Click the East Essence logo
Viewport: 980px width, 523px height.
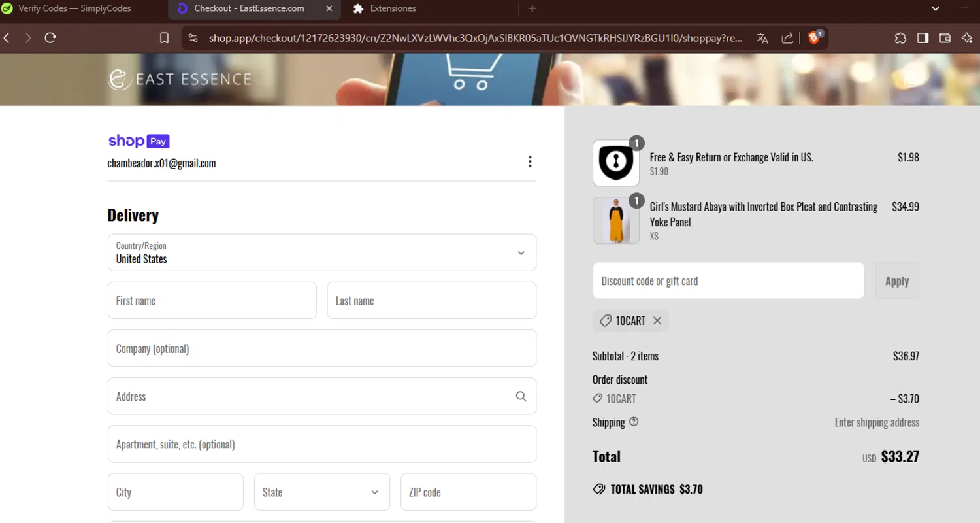click(x=180, y=79)
